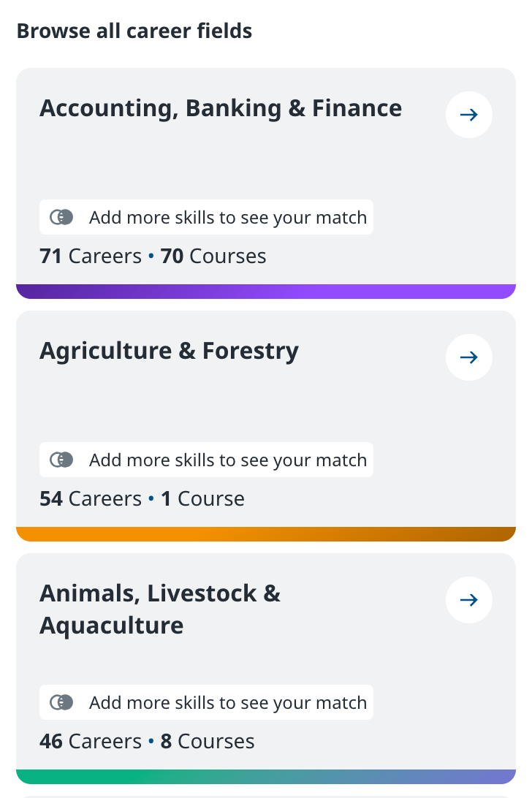Click the match icon in the Animals card
The width and height of the screenshot is (532, 798).
click(62, 702)
